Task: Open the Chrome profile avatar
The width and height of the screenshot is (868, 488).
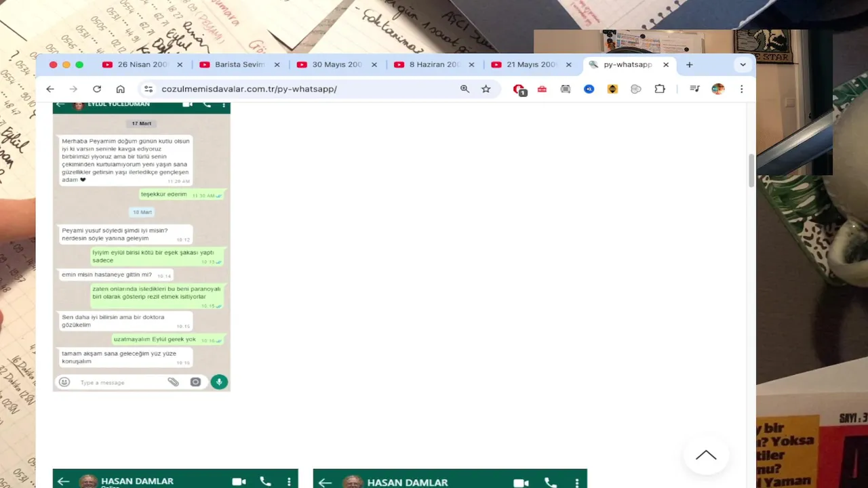Action: pos(718,89)
